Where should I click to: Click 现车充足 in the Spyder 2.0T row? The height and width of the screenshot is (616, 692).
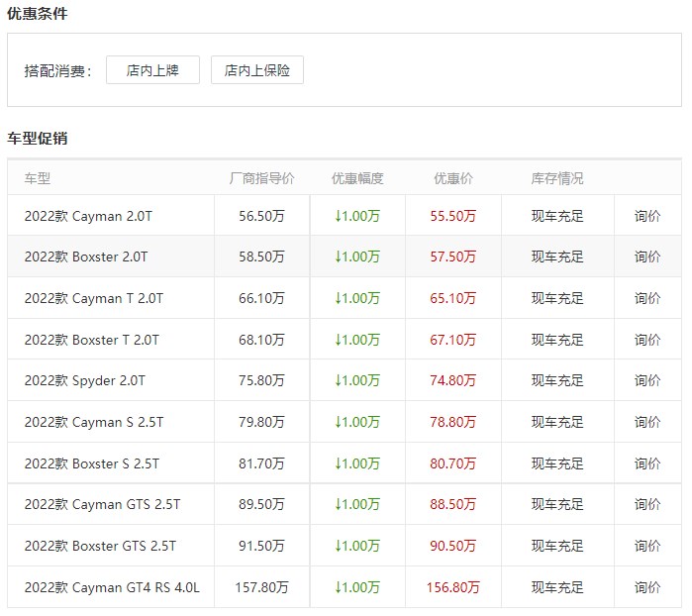click(557, 380)
